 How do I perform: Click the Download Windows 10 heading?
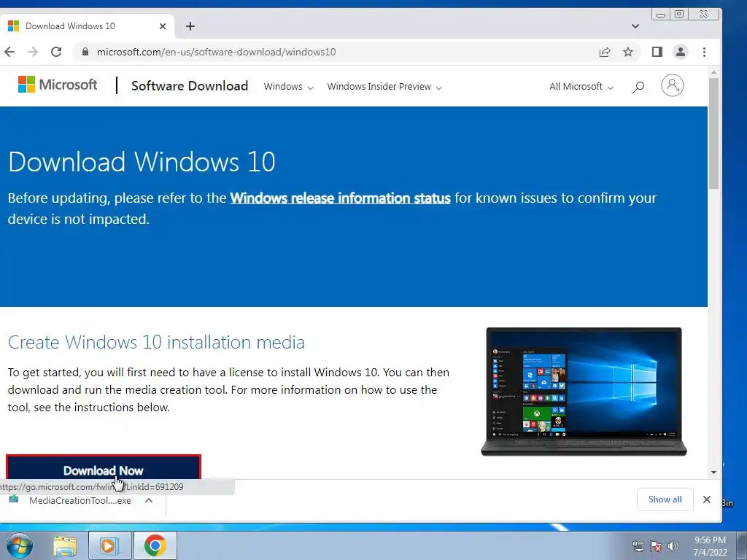142,162
